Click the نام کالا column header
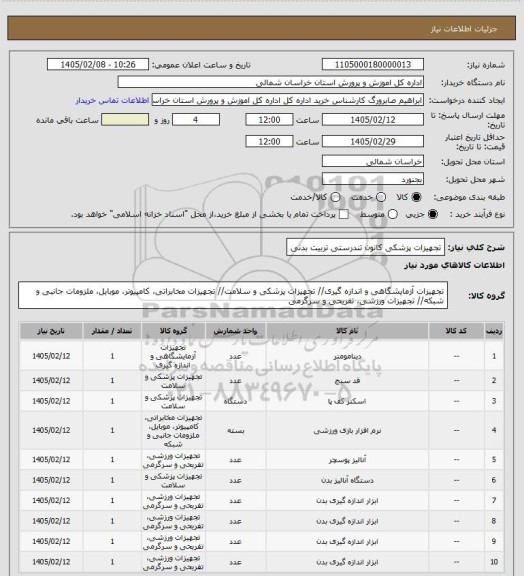This screenshot has width=524, height=576. (x=347, y=331)
